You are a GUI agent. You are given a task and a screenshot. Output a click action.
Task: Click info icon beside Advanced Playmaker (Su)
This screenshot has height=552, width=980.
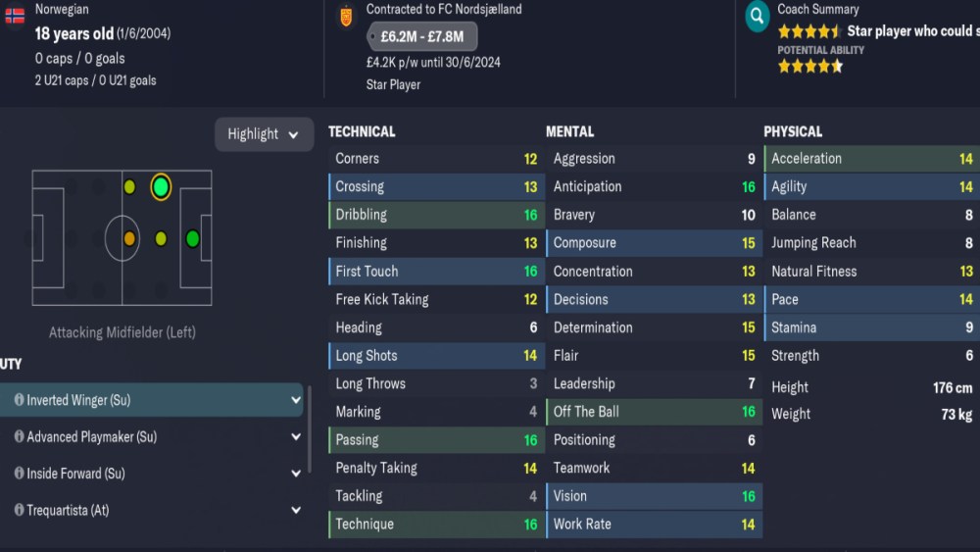pos(19,436)
